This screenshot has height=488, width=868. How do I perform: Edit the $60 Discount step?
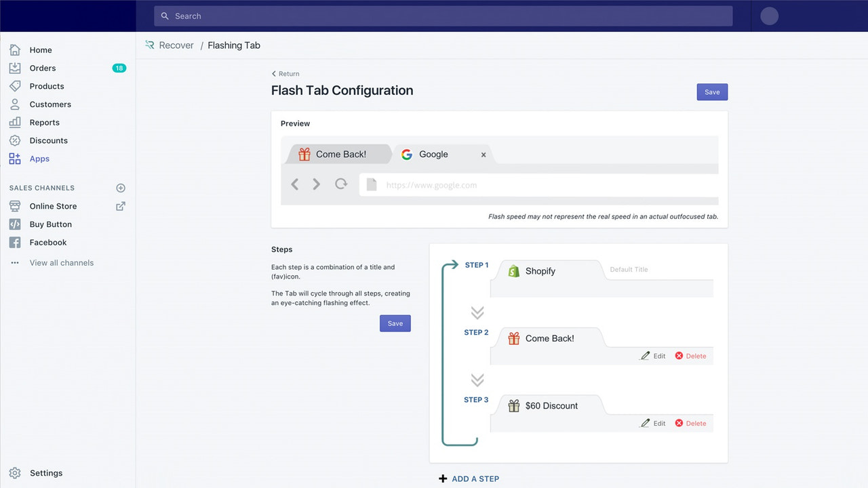click(653, 423)
